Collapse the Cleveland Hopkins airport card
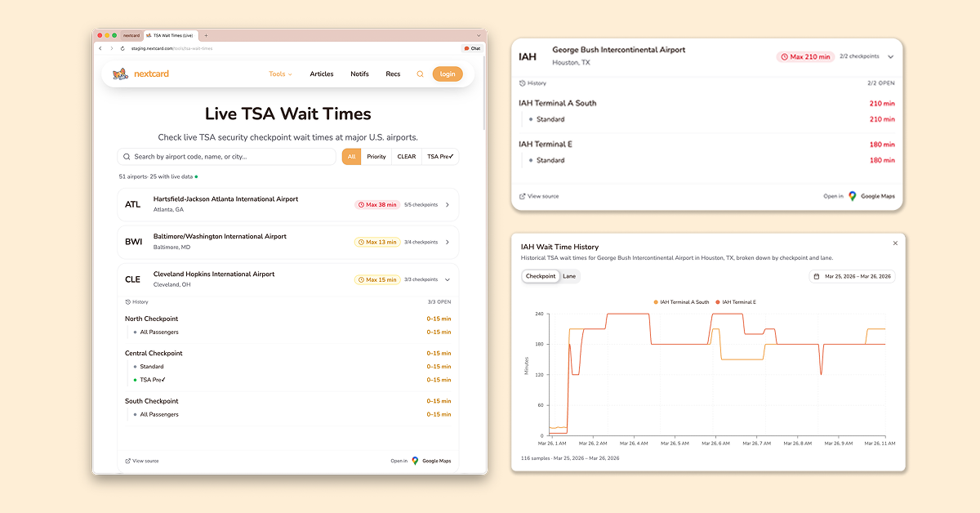This screenshot has height=513, width=980. [447, 279]
